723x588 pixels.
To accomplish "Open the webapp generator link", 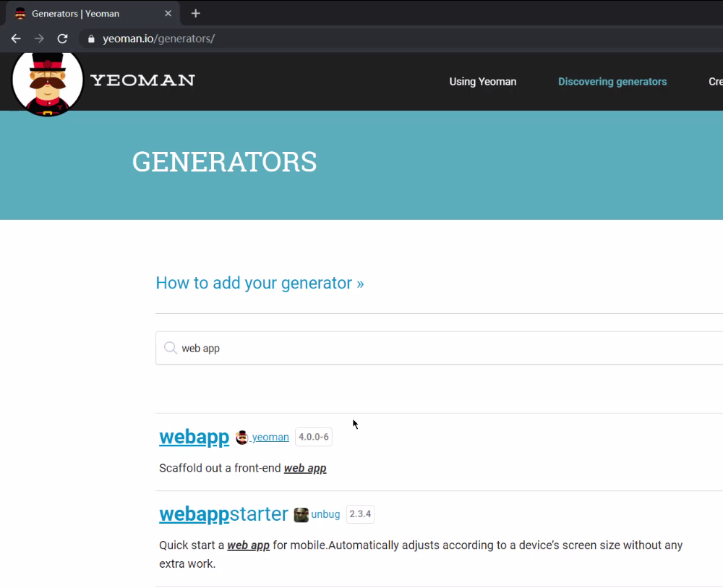I will [x=194, y=437].
